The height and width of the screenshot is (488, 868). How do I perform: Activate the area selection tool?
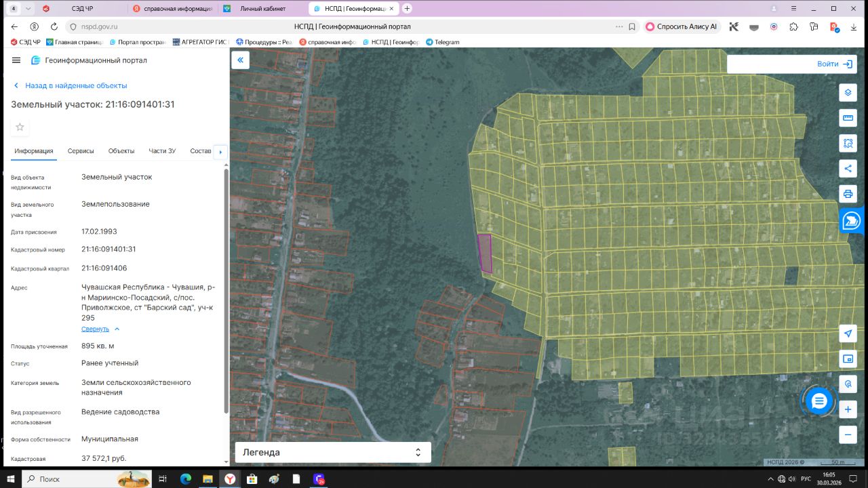[x=847, y=143]
